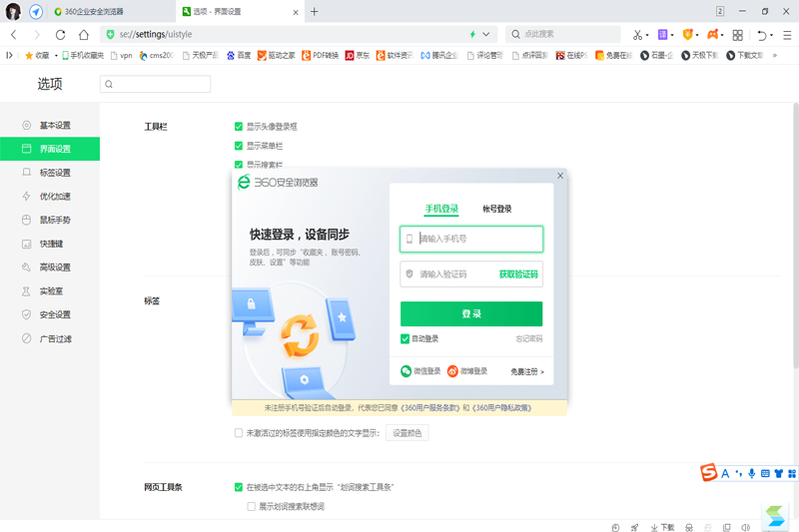Open the 收藏 star favorites button
This screenshot has width=799, height=532.
point(37,55)
